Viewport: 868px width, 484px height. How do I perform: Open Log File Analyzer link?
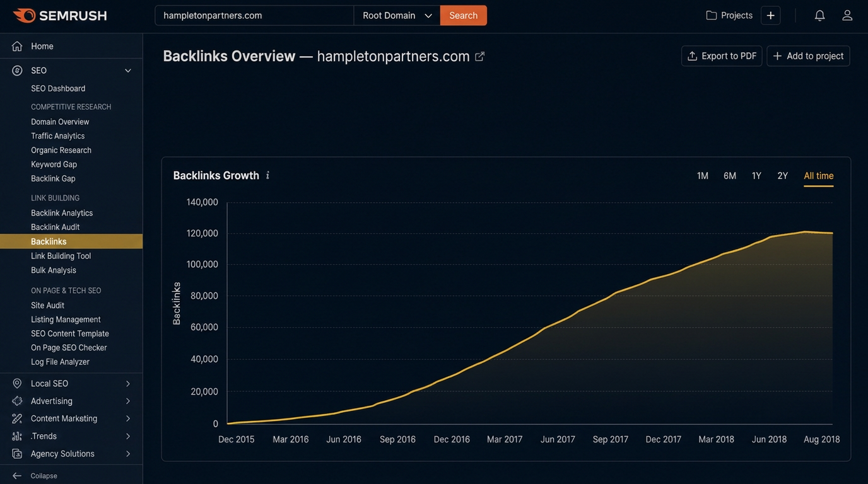tap(60, 362)
